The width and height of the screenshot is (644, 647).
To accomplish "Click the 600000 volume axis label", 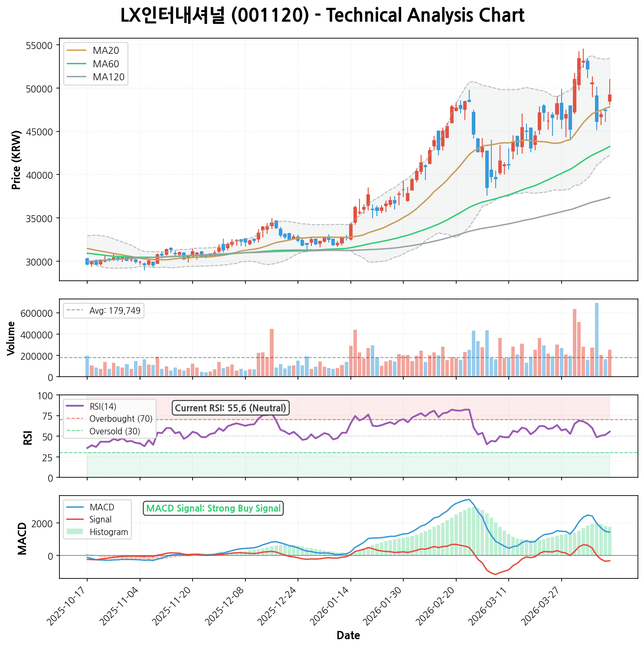I will tap(37, 313).
